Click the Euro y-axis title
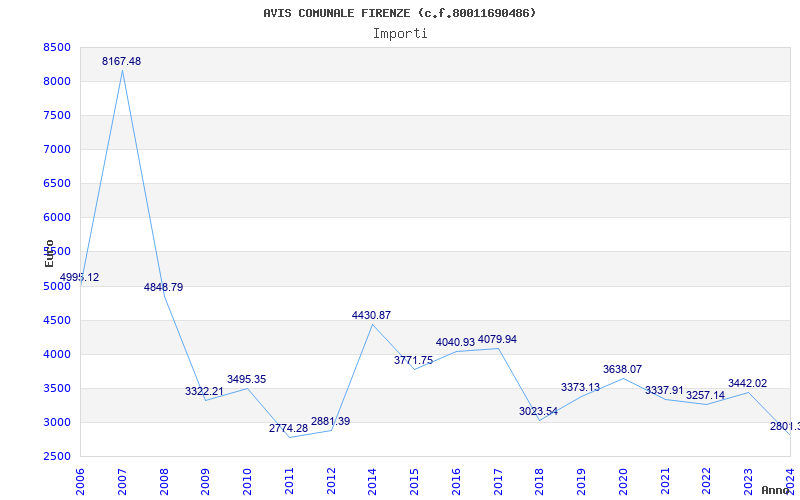This screenshot has width=800, height=500. pos(49,253)
